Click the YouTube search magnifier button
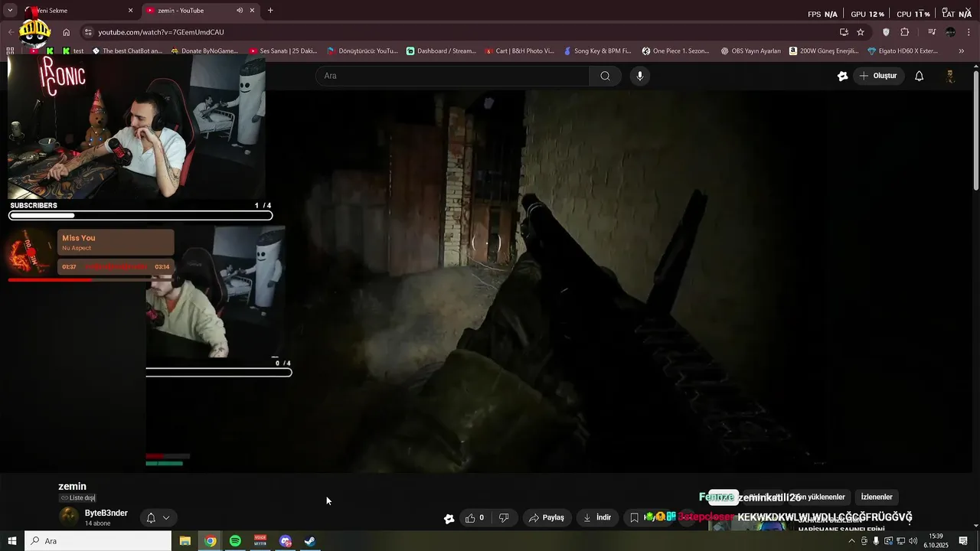The width and height of the screenshot is (980, 551). (x=605, y=76)
